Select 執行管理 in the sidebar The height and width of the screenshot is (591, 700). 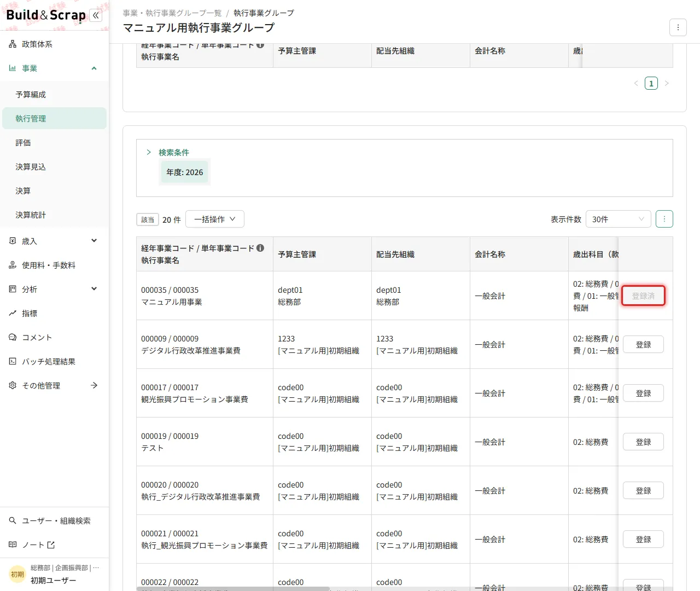(x=55, y=118)
